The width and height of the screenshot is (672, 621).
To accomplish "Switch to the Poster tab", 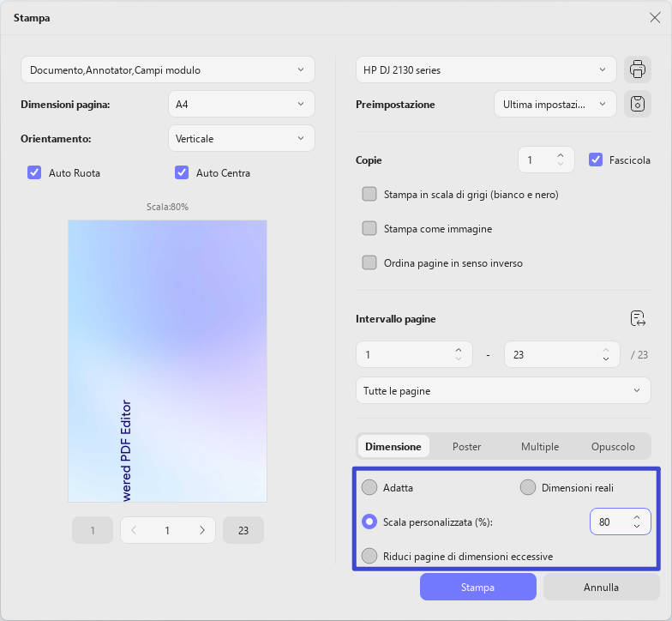I will pos(466,446).
